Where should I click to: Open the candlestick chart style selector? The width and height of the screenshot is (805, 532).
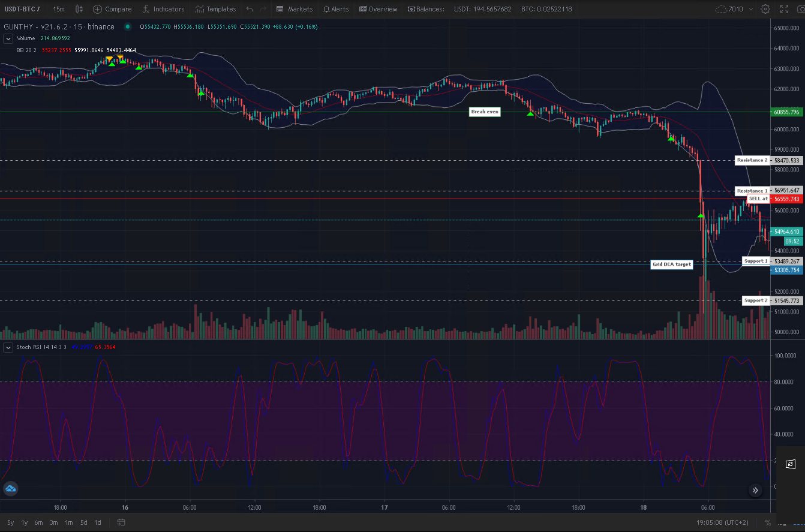(x=79, y=9)
